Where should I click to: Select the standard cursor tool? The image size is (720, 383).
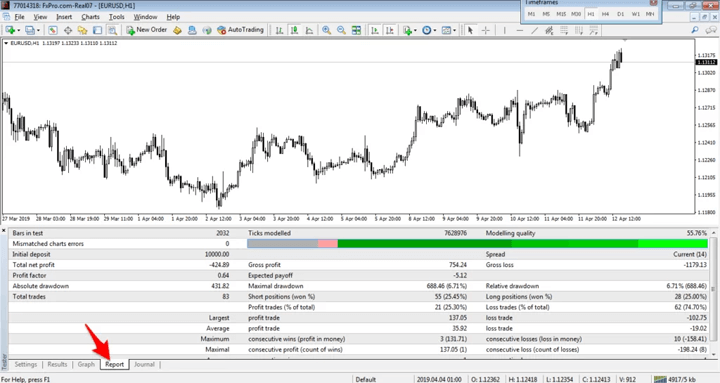[470, 30]
